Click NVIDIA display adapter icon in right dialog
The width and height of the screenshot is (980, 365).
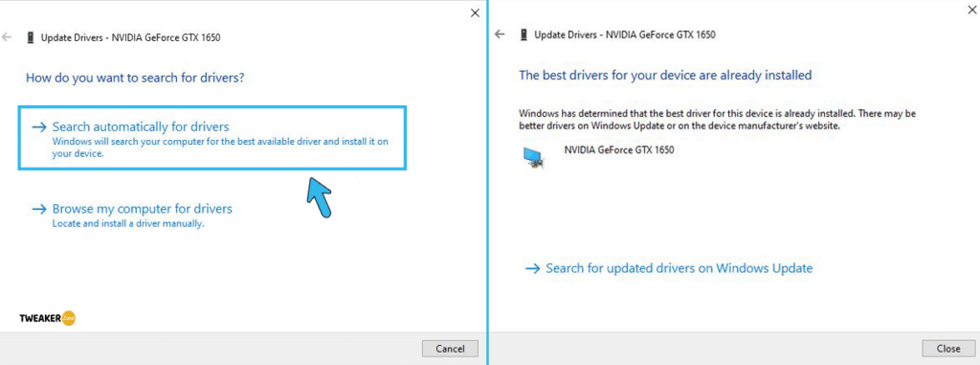pos(534,157)
